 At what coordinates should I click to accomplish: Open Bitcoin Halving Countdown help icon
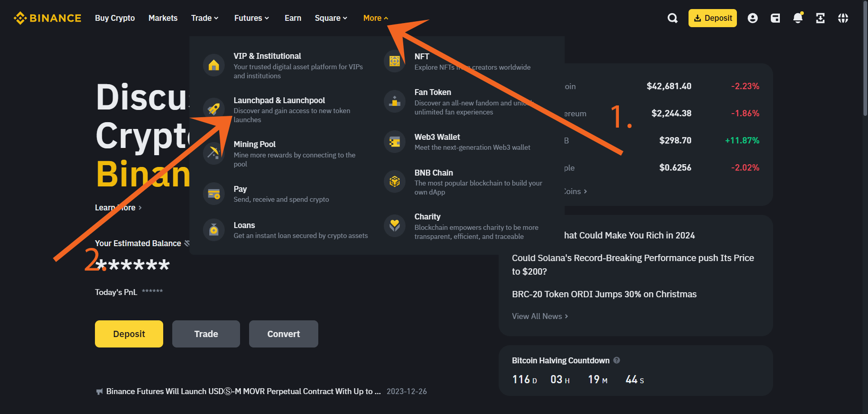(x=617, y=360)
